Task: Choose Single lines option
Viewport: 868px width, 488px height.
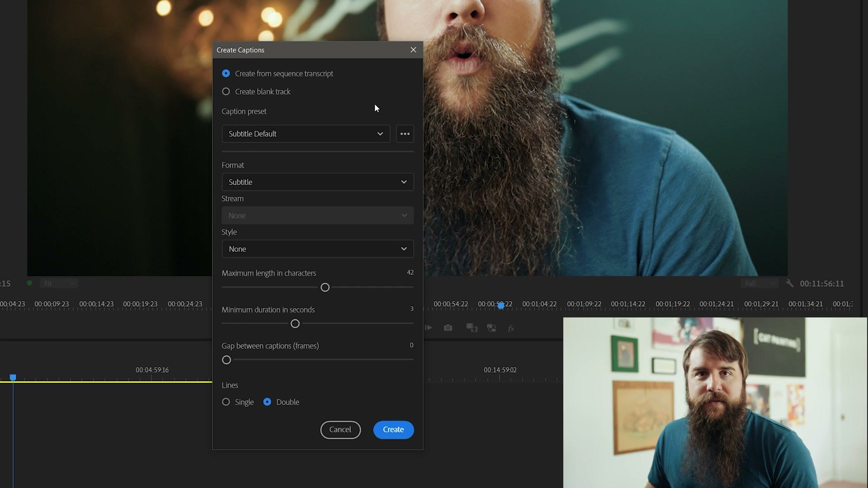Action: (238, 402)
